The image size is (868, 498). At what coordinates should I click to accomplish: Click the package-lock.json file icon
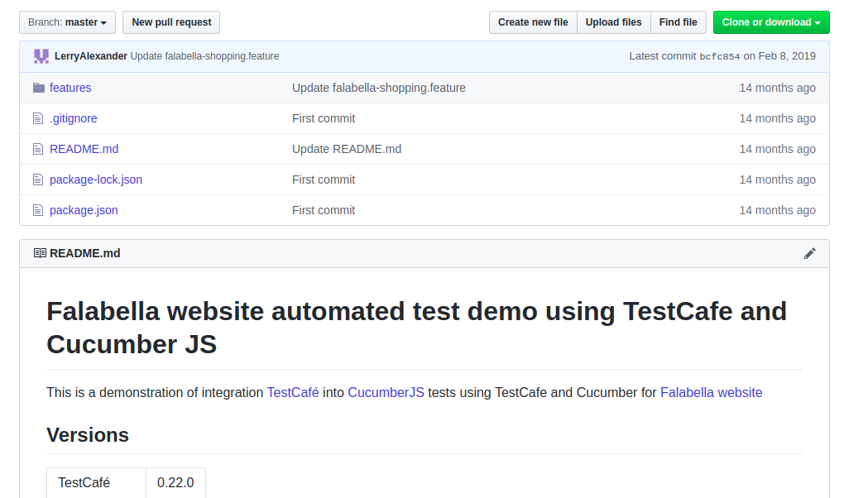point(38,180)
